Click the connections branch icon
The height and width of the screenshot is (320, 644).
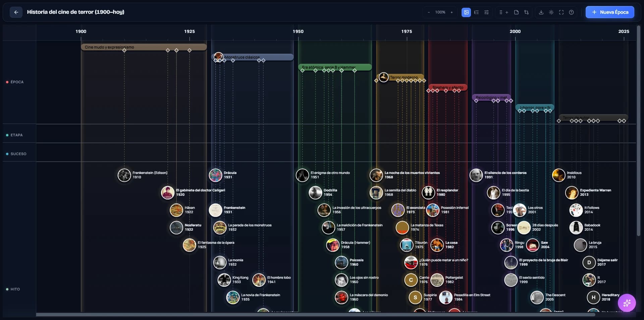click(x=526, y=12)
